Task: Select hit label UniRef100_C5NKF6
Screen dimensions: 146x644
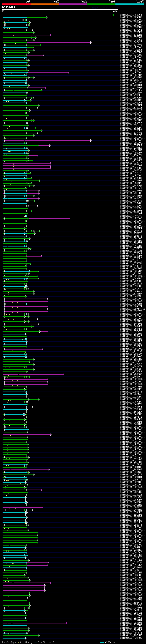Action: [x=131, y=329]
